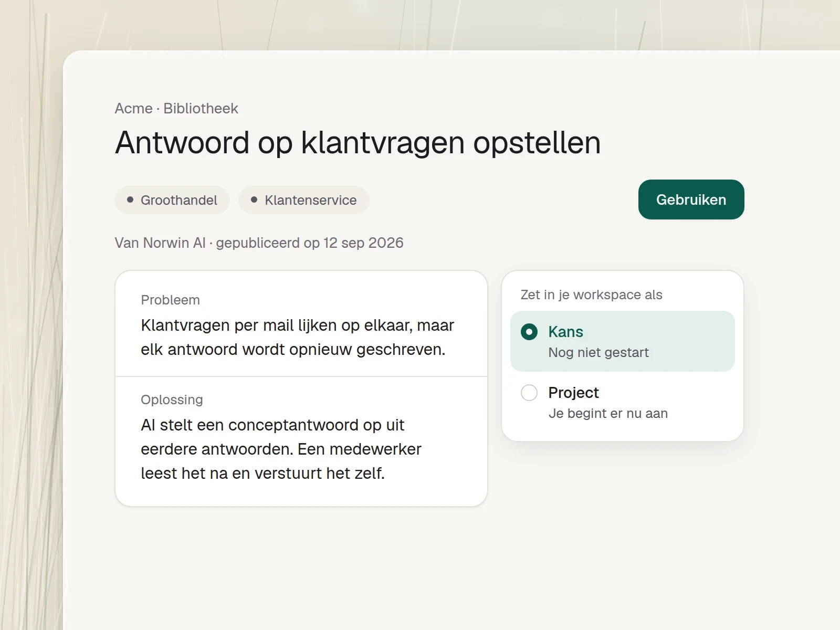
Task: Click the 'Nog niet gestart' description
Action: 598,352
